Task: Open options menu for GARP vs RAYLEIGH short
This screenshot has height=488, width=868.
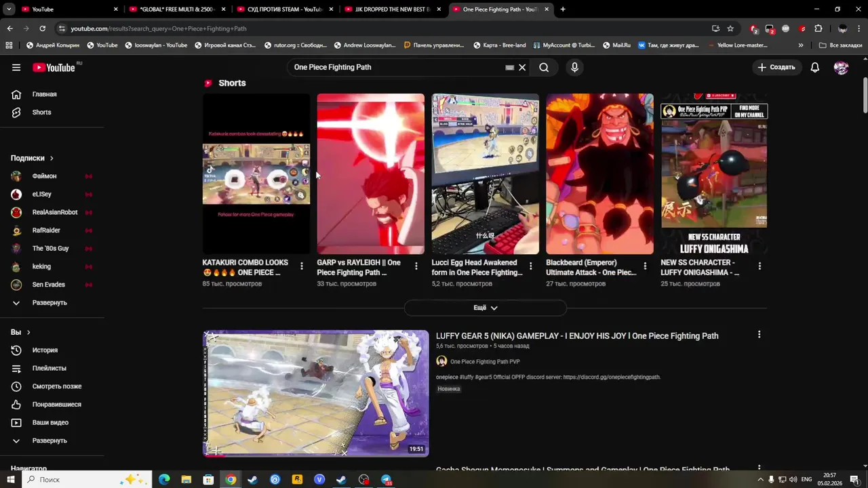Action: [416, 266]
